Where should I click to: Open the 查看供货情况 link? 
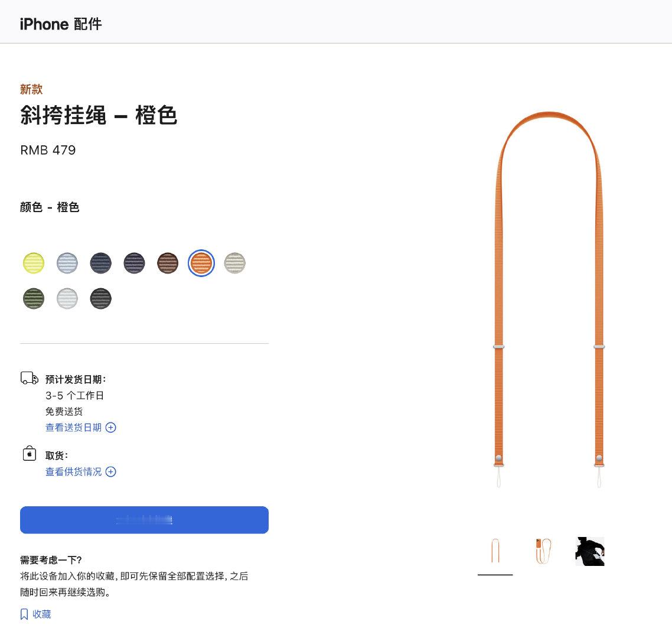pyautogui.click(x=73, y=471)
